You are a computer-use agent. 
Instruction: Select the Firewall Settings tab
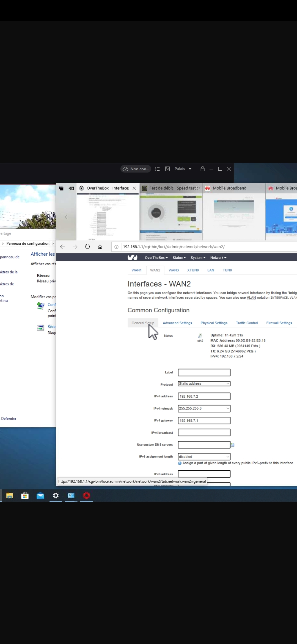(x=279, y=323)
